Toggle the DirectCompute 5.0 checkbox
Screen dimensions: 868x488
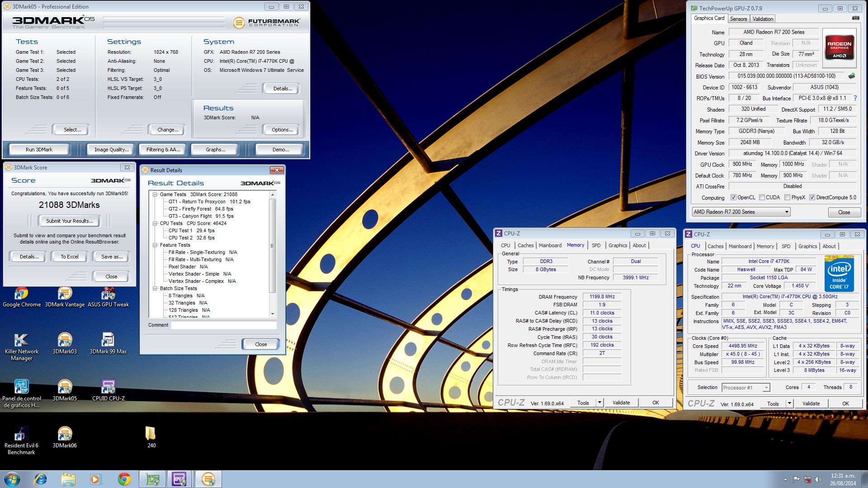812,197
